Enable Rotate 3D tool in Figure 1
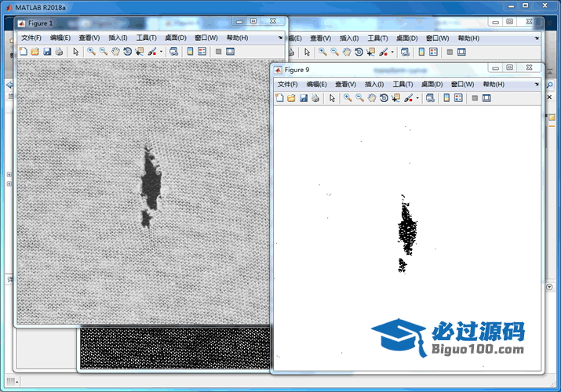The height and width of the screenshot is (392, 561). tap(127, 52)
